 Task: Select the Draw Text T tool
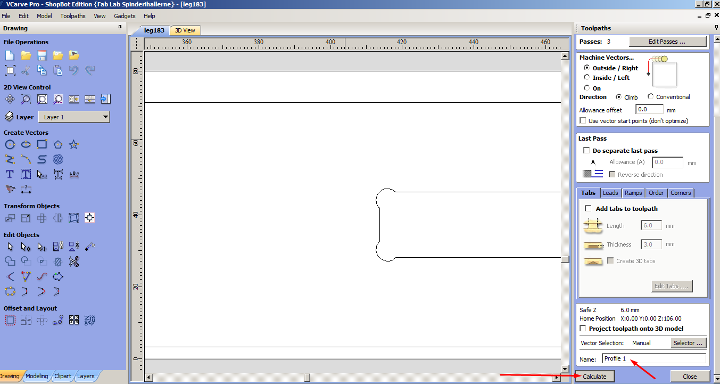click(x=10, y=174)
